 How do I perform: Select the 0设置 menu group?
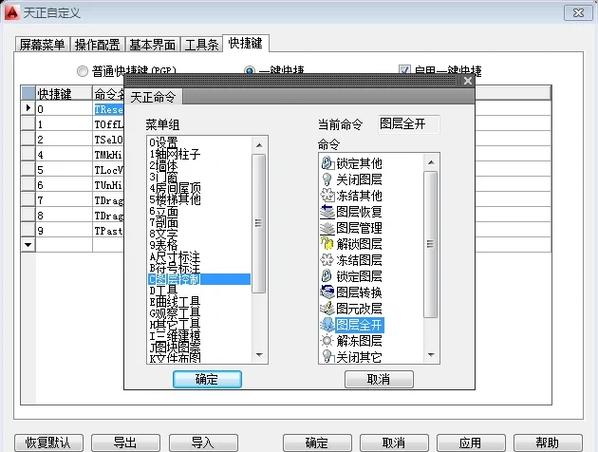pos(199,143)
